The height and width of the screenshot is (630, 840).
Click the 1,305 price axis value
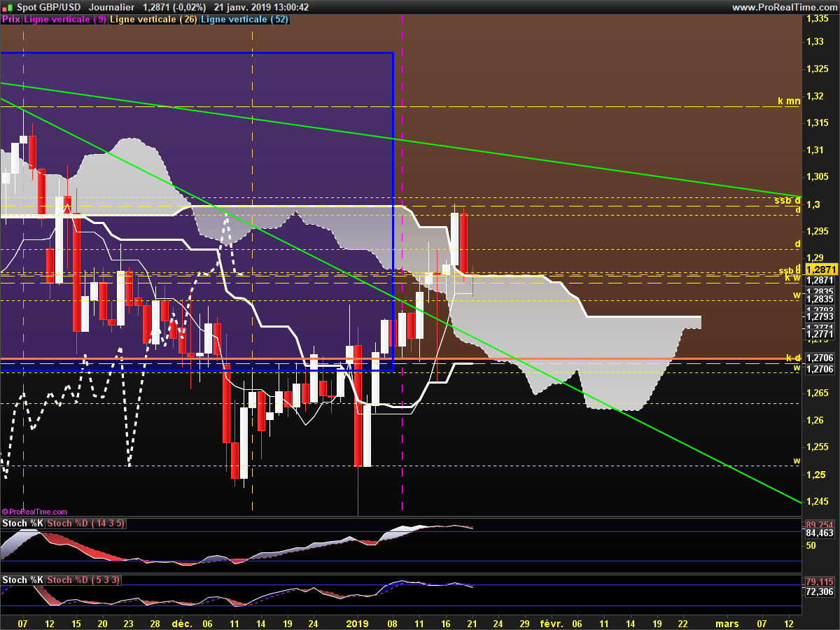(x=817, y=177)
